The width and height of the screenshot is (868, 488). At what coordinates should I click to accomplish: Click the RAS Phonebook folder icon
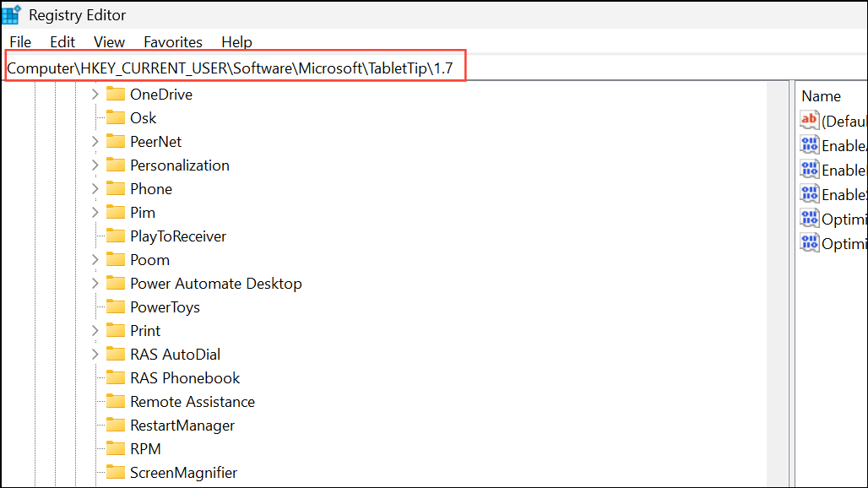[116, 378]
